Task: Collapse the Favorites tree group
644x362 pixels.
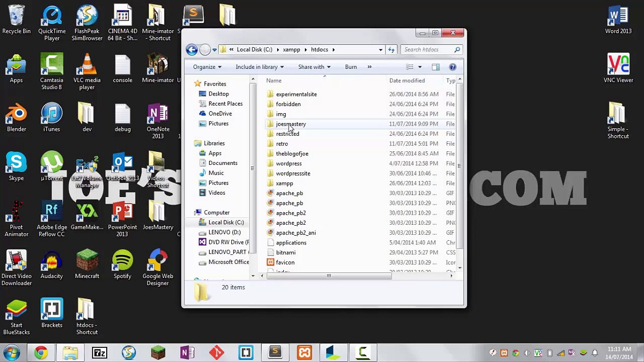Action: [x=190, y=84]
